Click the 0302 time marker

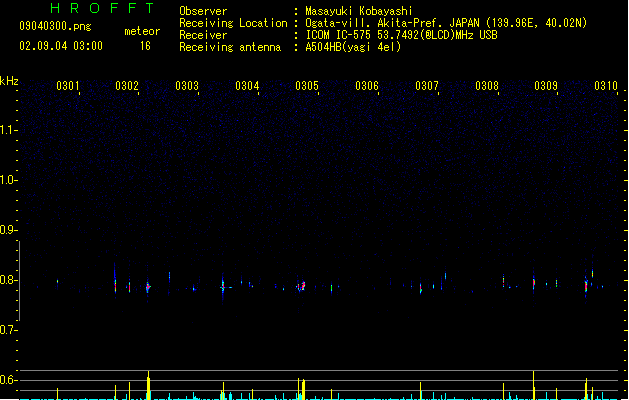click(127, 86)
